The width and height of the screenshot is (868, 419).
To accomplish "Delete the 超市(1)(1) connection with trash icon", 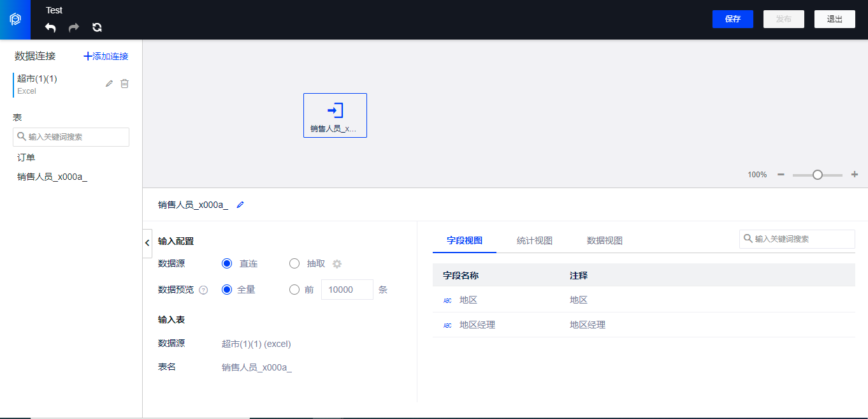I will point(125,84).
